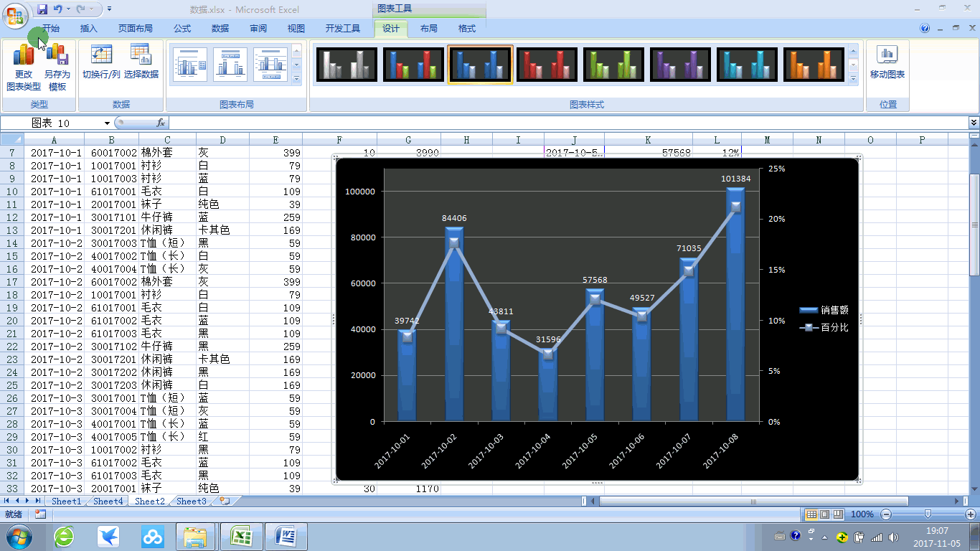Go to first sheet navigation arrow
This screenshot has width=980, height=551.
[x=8, y=501]
